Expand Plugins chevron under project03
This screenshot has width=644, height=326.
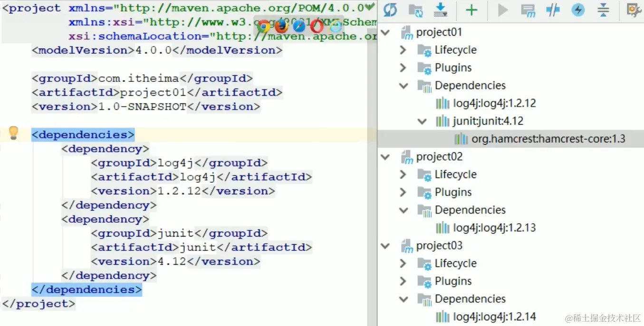[403, 281]
